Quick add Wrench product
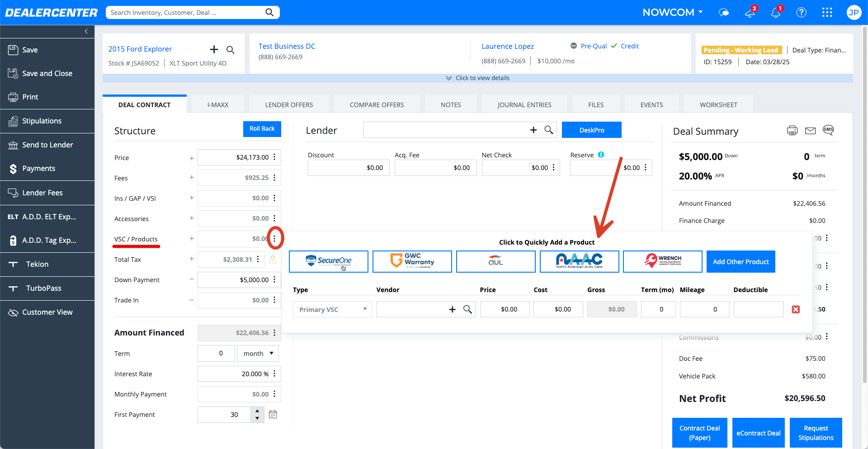Viewport: 868px width, 449px height. point(663,262)
